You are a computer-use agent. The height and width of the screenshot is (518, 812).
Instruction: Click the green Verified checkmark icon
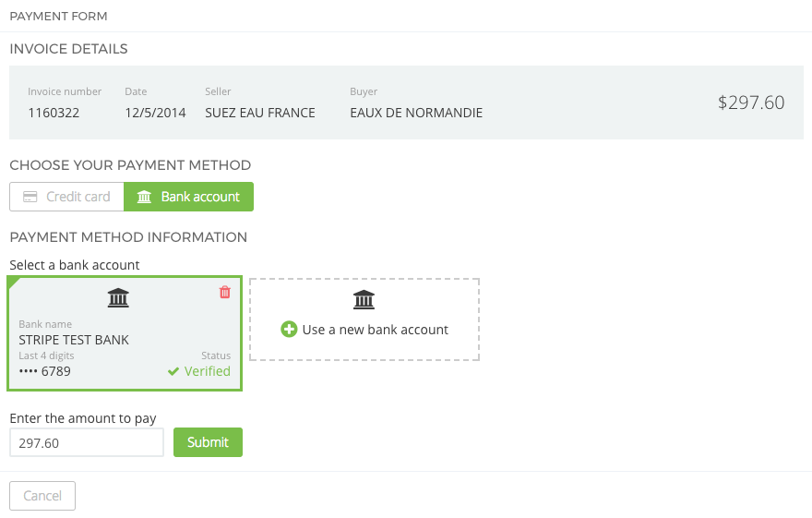pyautogui.click(x=173, y=371)
